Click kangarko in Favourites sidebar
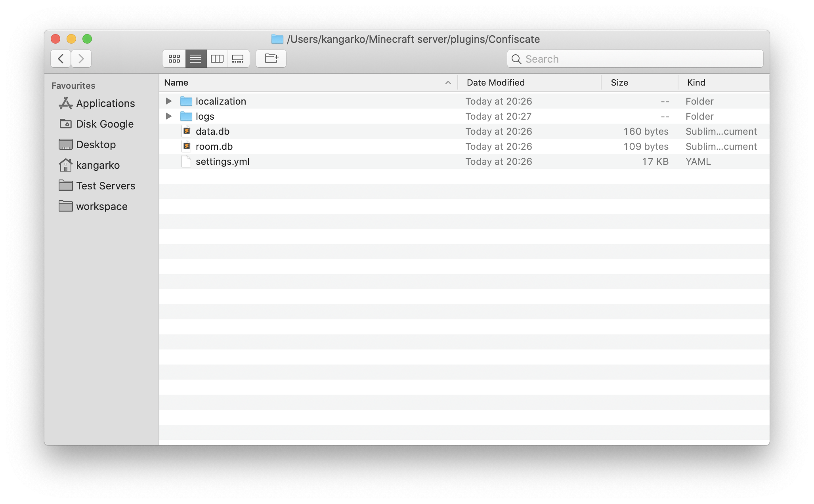Screen dimensions: 814x504 click(97, 165)
